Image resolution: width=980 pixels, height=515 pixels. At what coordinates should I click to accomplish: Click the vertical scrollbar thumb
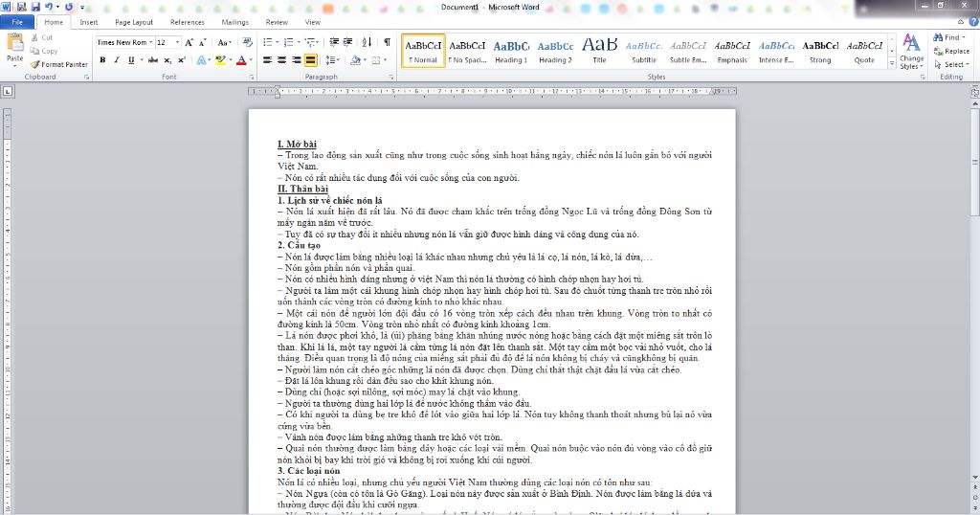click(974, 163)
